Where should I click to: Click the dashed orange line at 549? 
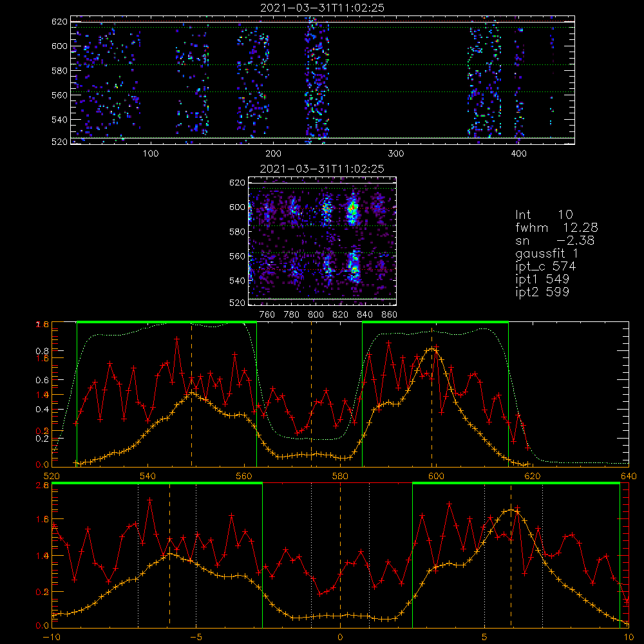pos(191,394)
